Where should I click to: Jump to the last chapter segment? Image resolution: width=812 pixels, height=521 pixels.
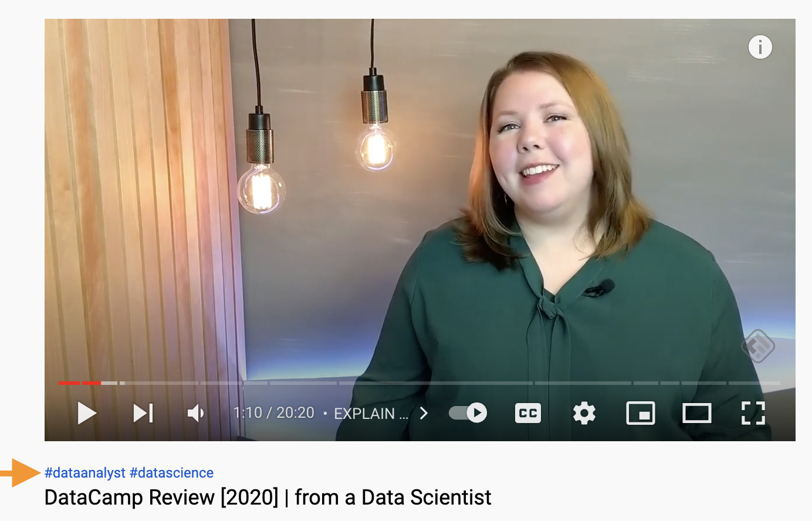pos(754,383)
